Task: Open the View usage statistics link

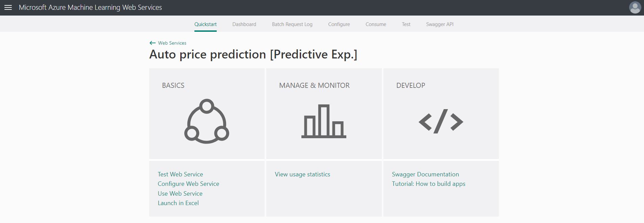Action: tap(302, 174)
